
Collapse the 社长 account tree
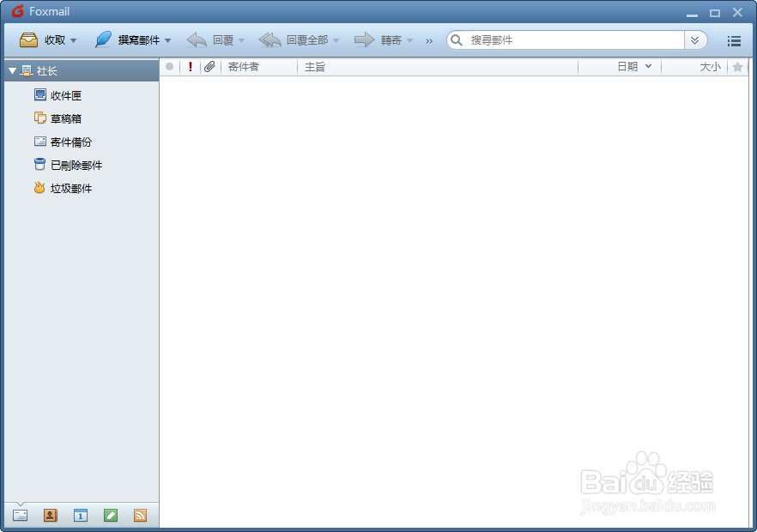[13, 71]
